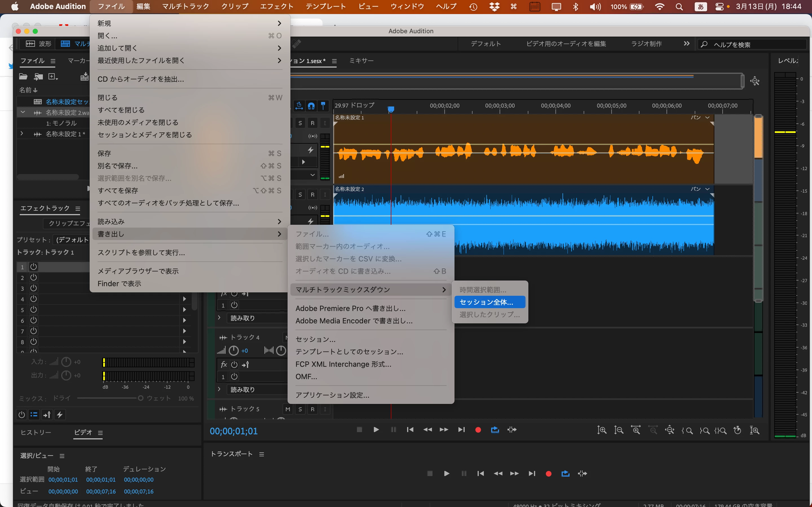This screenshot has height=507, width=812.
Task: Enable Solo on track 名称未設定 2
Action: tap(300, 194)
